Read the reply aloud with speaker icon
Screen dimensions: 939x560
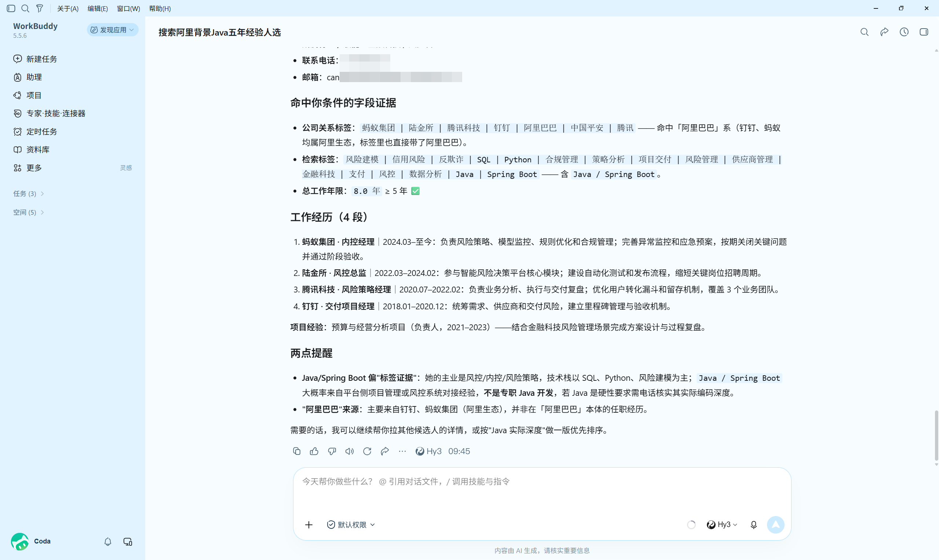[x=350, y=451]
